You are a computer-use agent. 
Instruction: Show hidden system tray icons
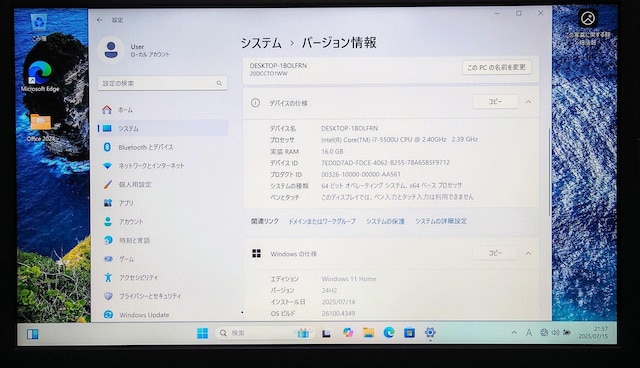point(514,333)
